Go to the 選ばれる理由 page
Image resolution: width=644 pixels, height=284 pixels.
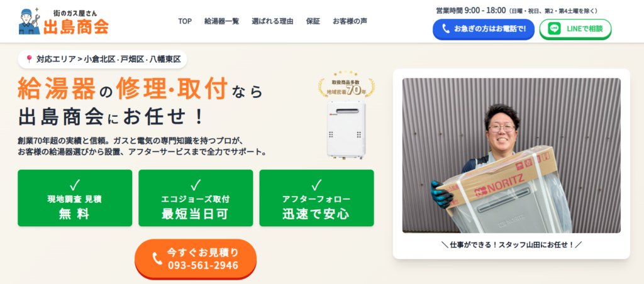(x=272, y=21)
